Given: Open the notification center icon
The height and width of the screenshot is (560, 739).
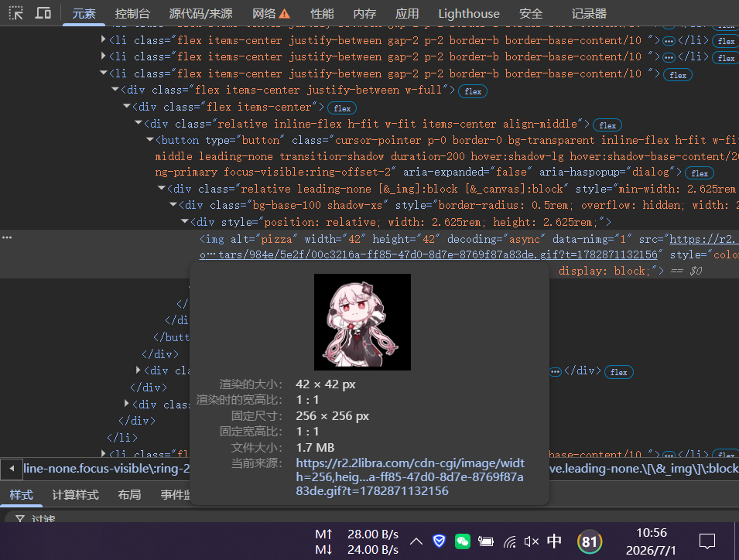Looking at the screenshot, I should point(707,541).
